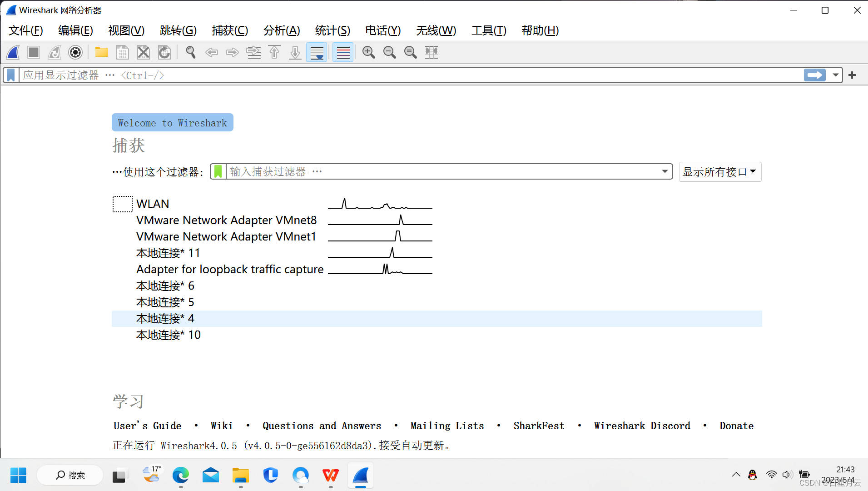Screen dimensions: 868x491
Task: Jump to first packet icon
Action: pyautogui.click(x=274, y=52)
